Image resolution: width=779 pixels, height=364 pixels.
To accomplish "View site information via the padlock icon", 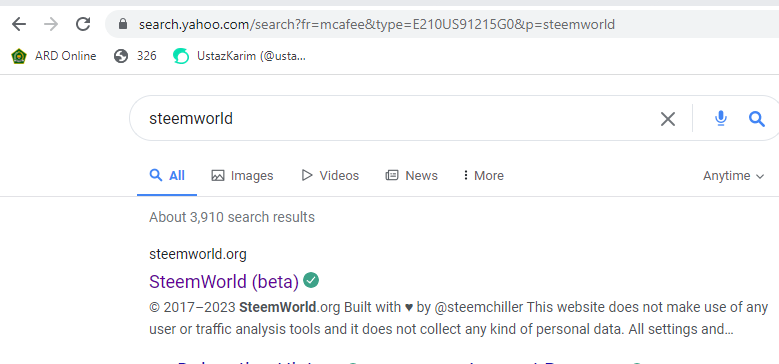I will pos(123,24).
